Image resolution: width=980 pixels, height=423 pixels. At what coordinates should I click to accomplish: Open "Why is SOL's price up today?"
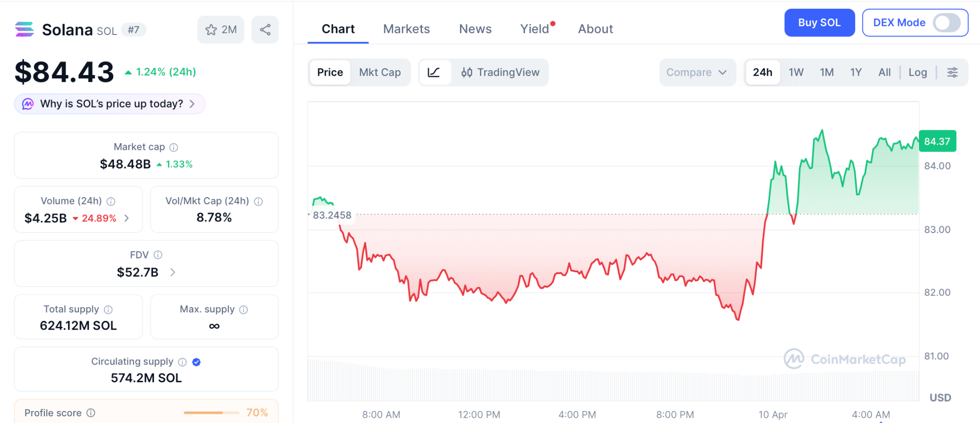(110, 104)
